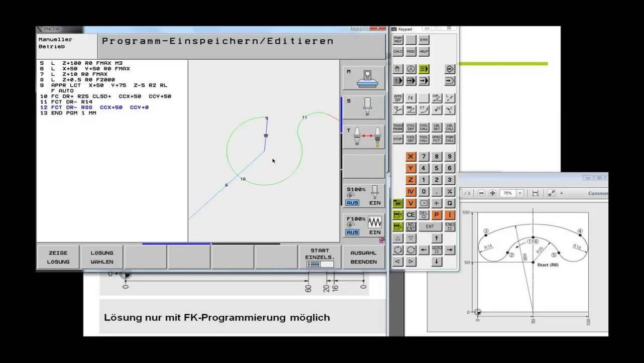
Task: Open HELP on the keypad
Action: 424,51
